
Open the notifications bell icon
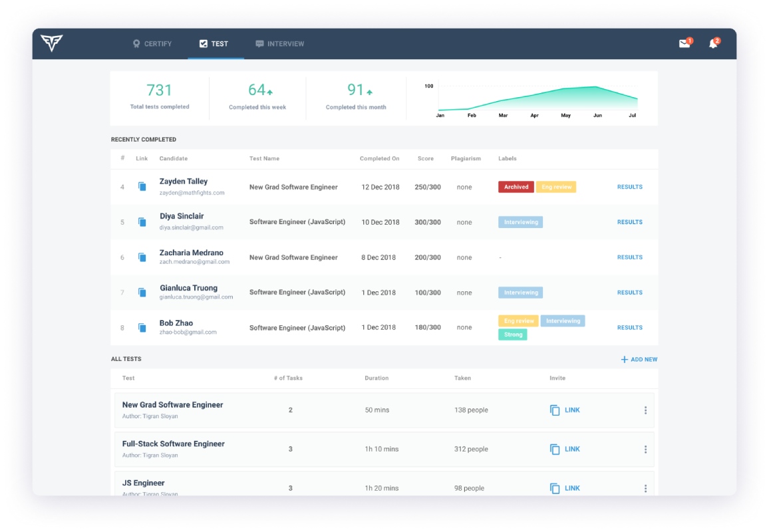click(x=714, y=44)
